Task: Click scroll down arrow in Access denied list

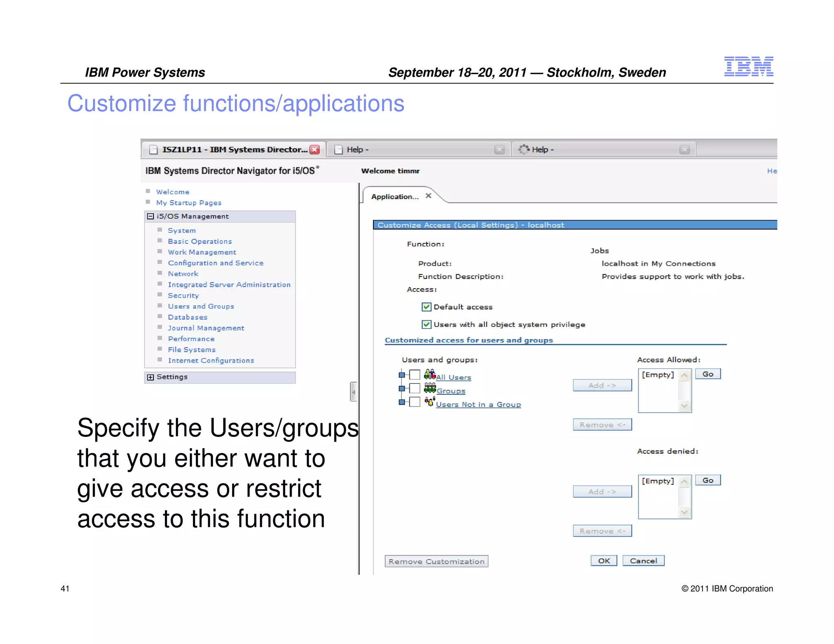Action: (x=685, y=512)
